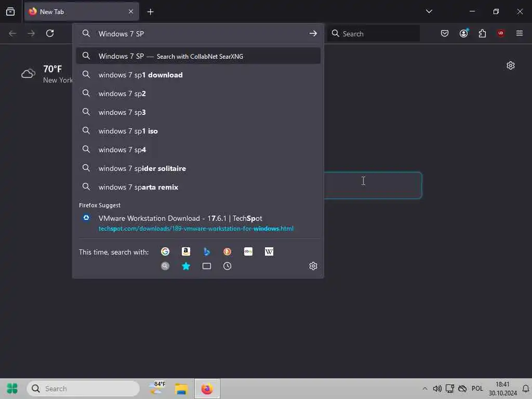Image resolution: width=532 pixels, height=399 pixels.
Task: Search history using the clock icon
Action: pos(228,266)
